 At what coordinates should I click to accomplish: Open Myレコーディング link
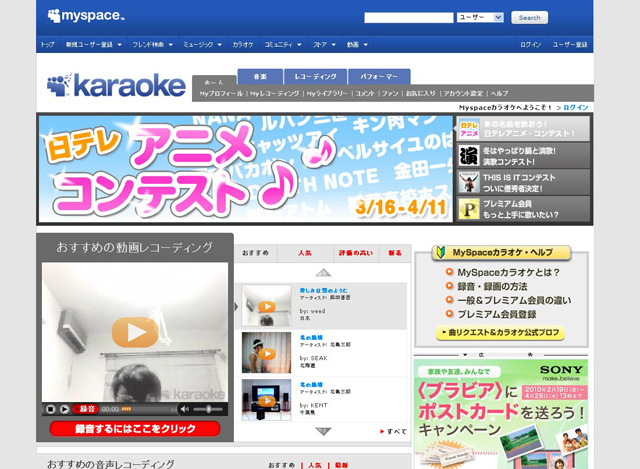(x=274, y=93)
